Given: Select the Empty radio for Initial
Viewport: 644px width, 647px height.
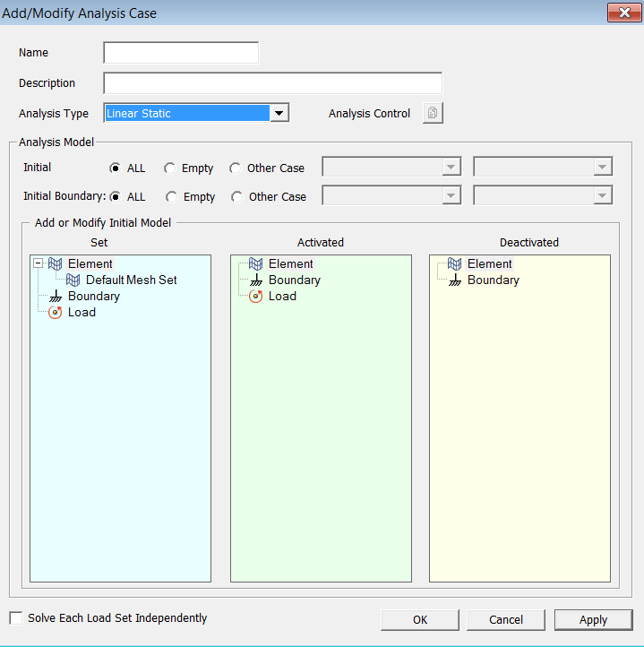Looking at the screenshot, I should click(x=169, y=168).
